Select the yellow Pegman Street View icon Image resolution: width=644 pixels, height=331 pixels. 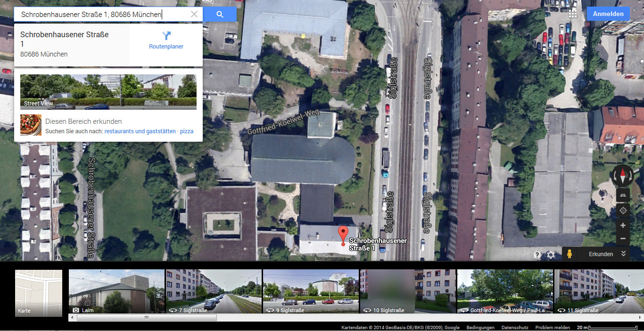570,254
